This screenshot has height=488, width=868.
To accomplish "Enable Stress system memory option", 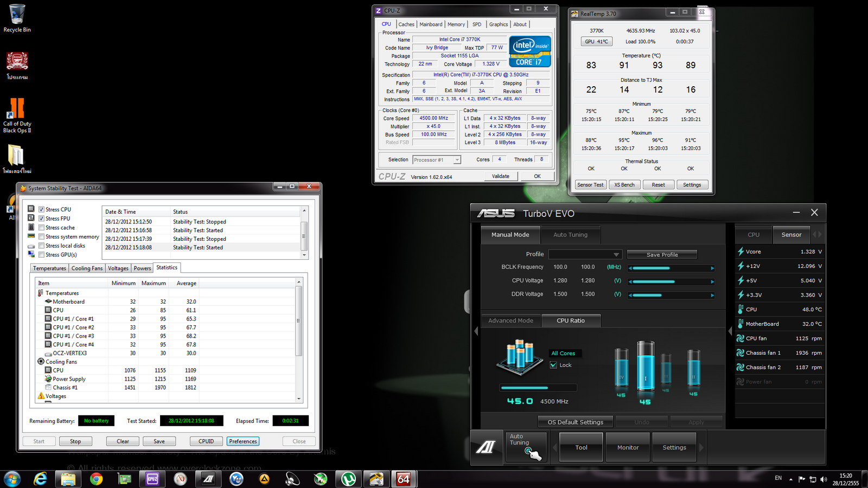I will click(x=42, y=236).
